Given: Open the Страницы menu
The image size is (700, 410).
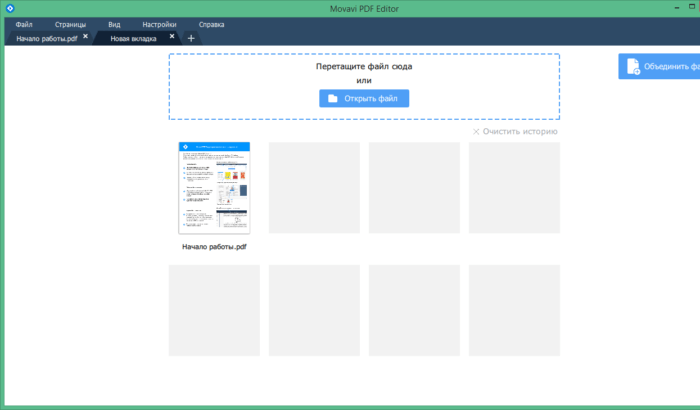Looking at the screenshot, I should click(70, 25).
